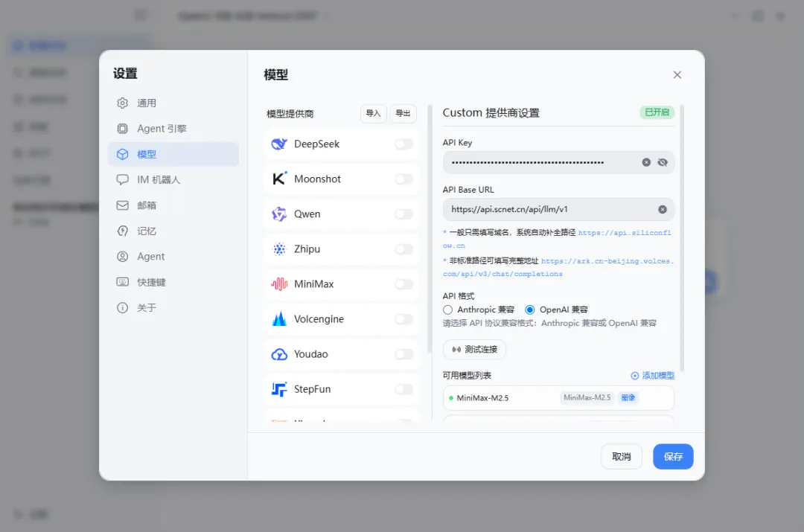Enable the Qwen provider switch
804x532 pixels.
(404, 214)
